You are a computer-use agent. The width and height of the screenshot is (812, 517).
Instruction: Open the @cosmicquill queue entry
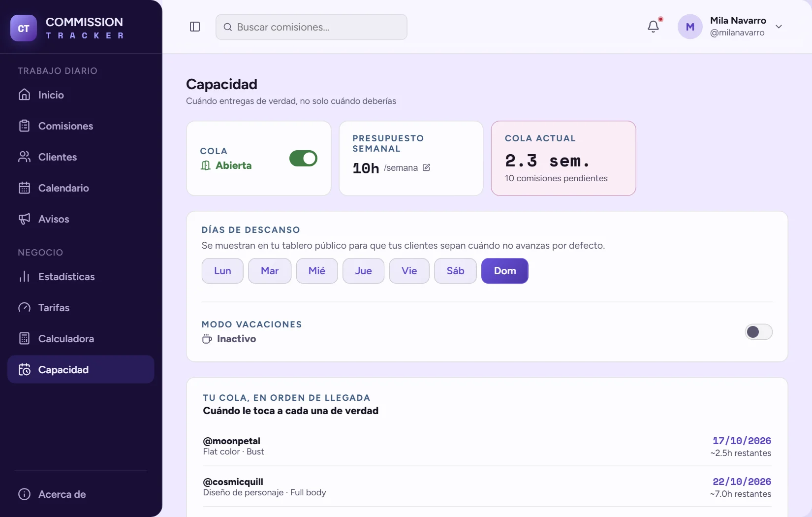coord(487,487)
